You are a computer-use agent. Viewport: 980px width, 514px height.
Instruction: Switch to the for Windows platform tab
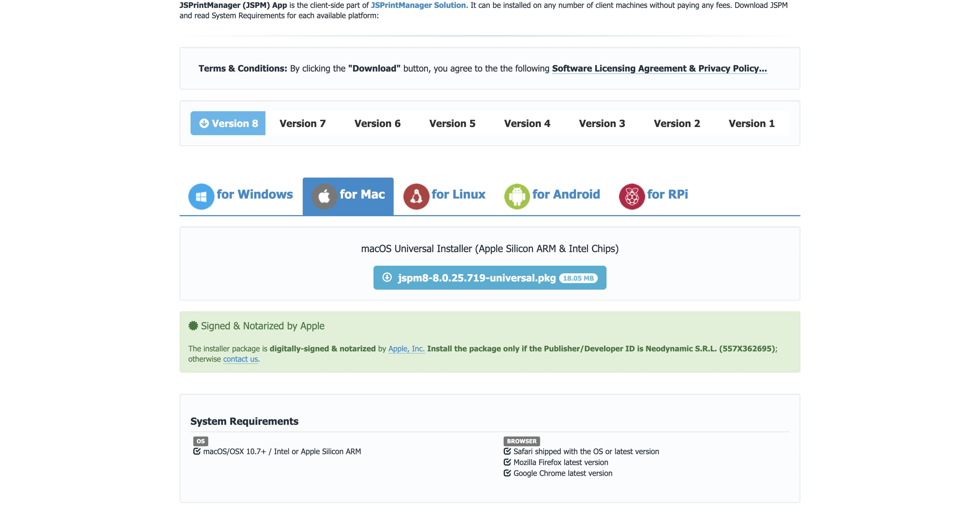point(241,196)
